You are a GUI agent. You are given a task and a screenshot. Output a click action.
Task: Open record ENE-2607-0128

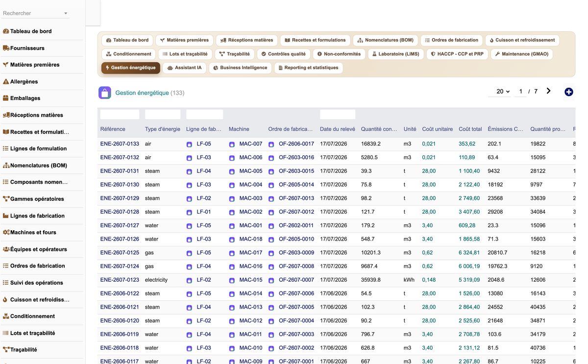(120, 212)
